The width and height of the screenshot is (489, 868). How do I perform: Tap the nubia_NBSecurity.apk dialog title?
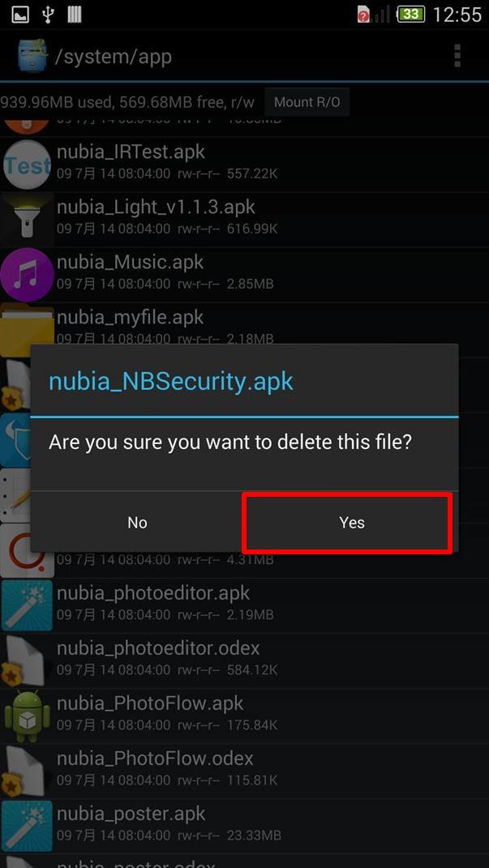pyautogui.click(x=170, y=382)
